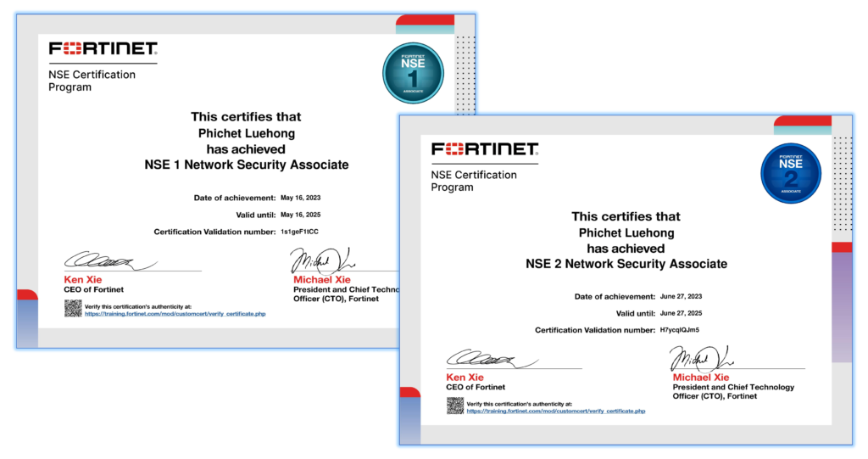The height and width of the screenshot is (459, 868).
Task: Click Phichet Luehong name on NSE 1 certificate
Action: [x=247, y=133]
